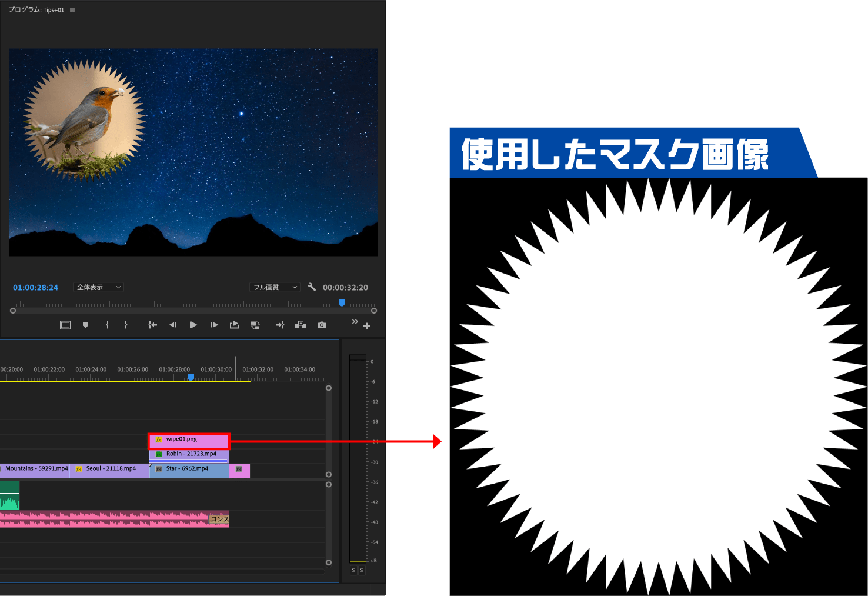This screenshot has width=868, height=596.
Task: Click 01:00:32:00 on the timeline ruler
Action: (258, 369)
